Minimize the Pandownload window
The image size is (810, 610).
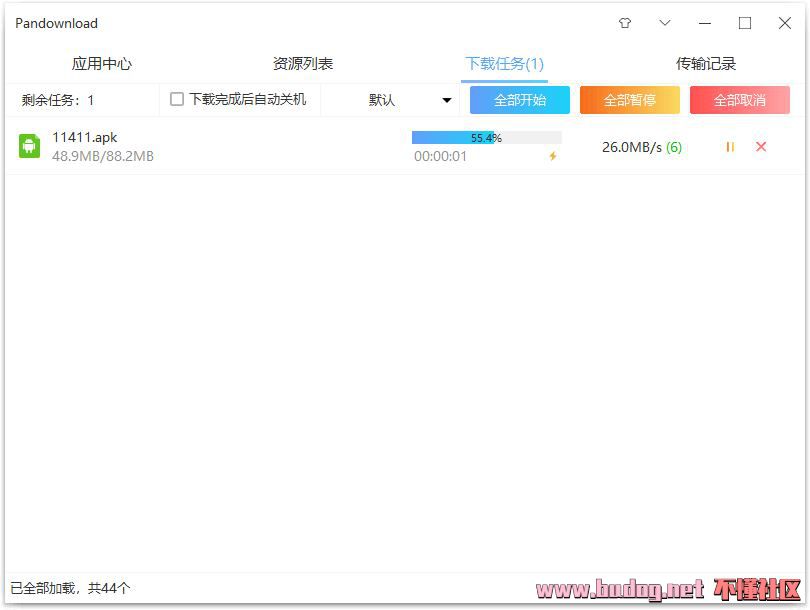pyautogui.click(x=705, y=23)
